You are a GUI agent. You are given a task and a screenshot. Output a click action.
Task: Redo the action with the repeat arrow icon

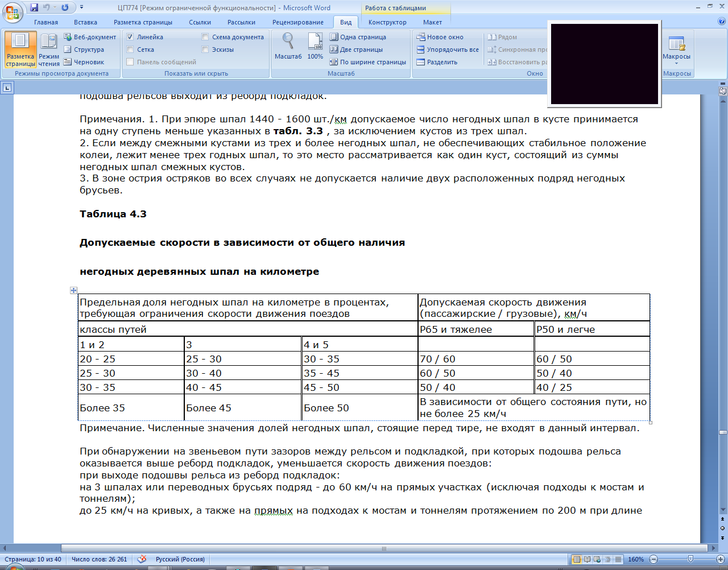pyautogui.click(x=65, y=7)
